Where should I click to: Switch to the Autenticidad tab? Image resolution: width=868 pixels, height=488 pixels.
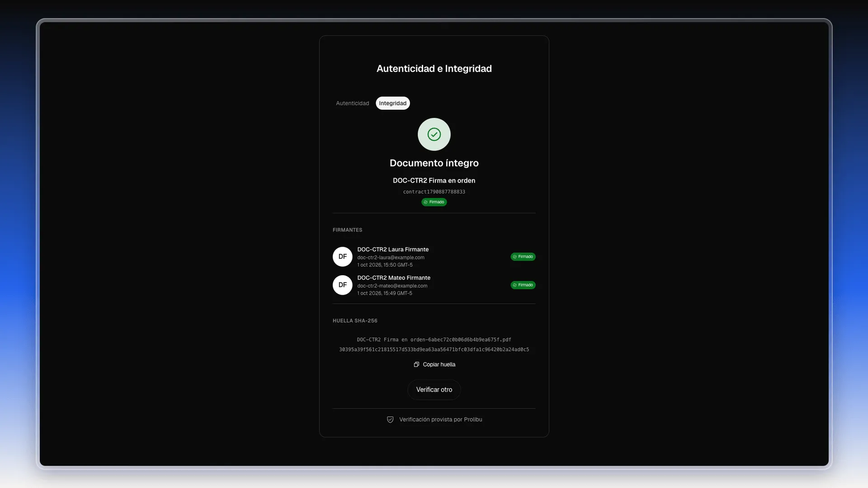tap(352, 103)
